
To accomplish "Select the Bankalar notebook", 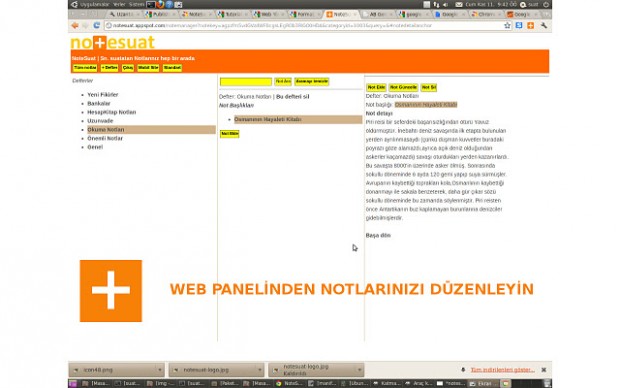I will pos(99,104).
